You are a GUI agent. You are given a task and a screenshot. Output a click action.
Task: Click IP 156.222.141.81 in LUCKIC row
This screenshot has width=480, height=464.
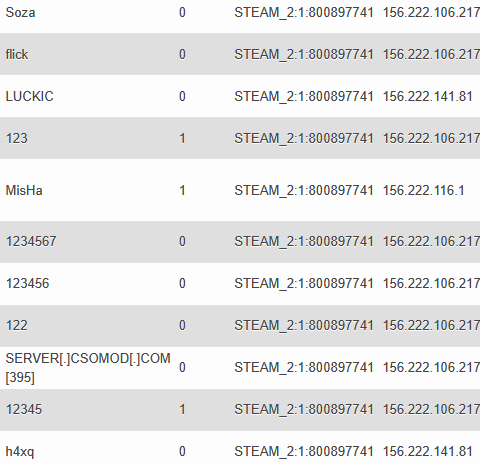pyautogui.click(x=428, y=97)
